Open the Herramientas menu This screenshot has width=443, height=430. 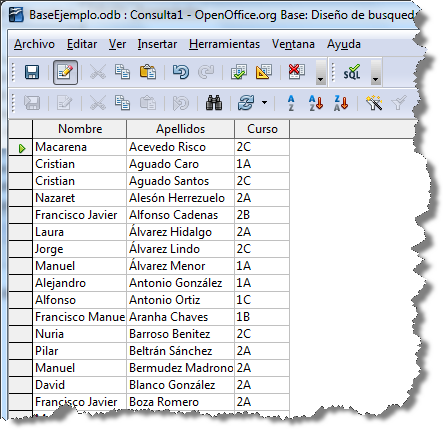click(224, 44)
